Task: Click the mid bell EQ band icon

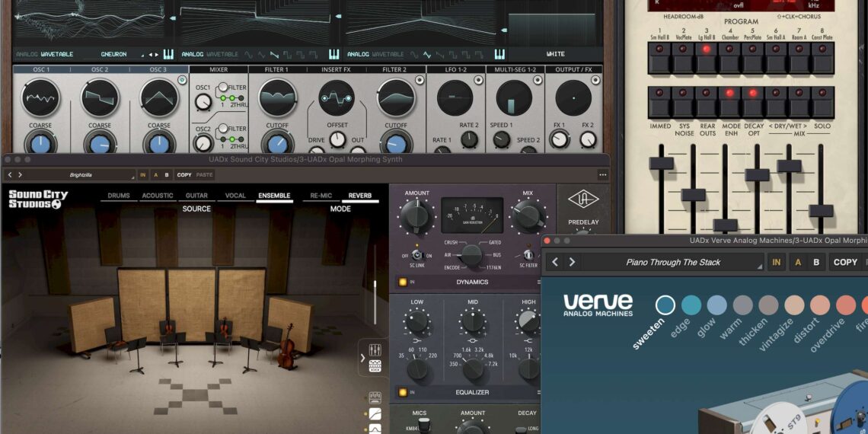Action: click(x=473, y=340)
